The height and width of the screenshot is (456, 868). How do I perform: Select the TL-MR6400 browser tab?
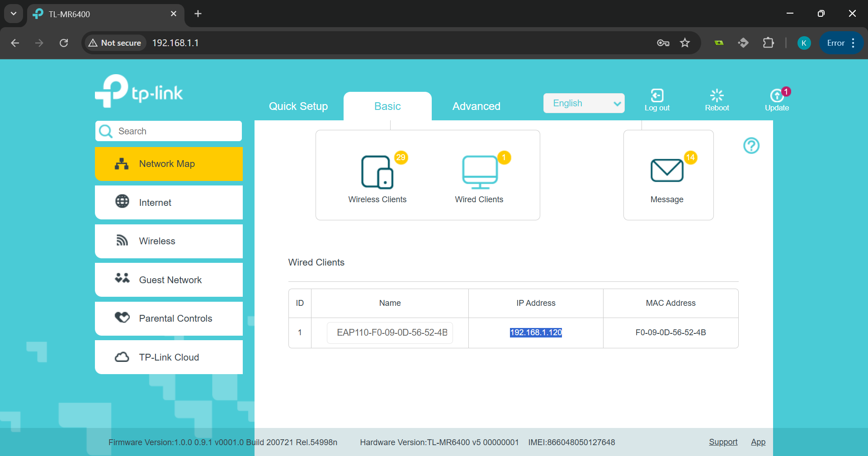[106, 14]
